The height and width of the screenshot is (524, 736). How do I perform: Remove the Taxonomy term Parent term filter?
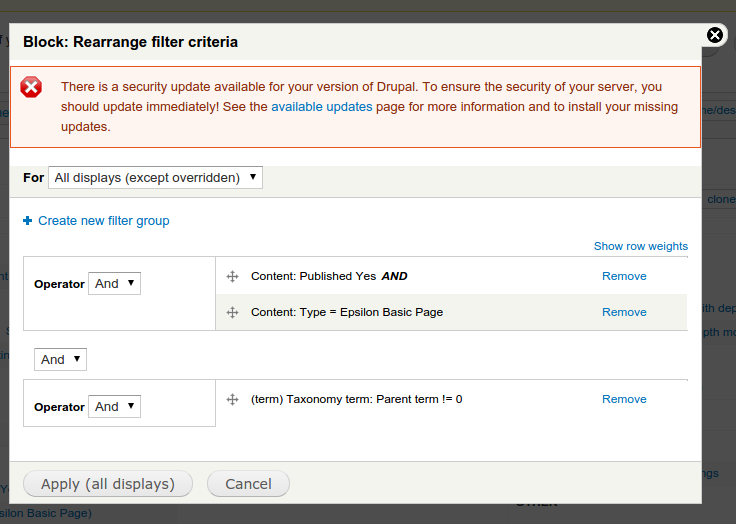[624, 399]
